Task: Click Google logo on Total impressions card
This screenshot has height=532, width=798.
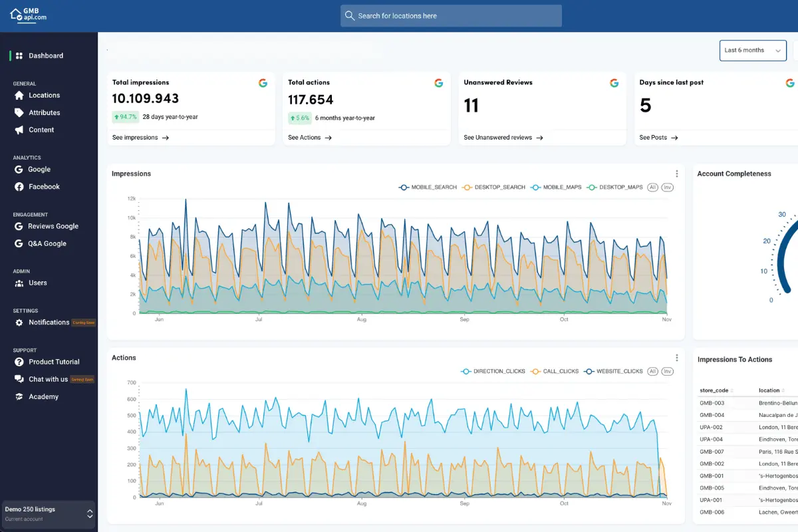Action: click(263, 83)
